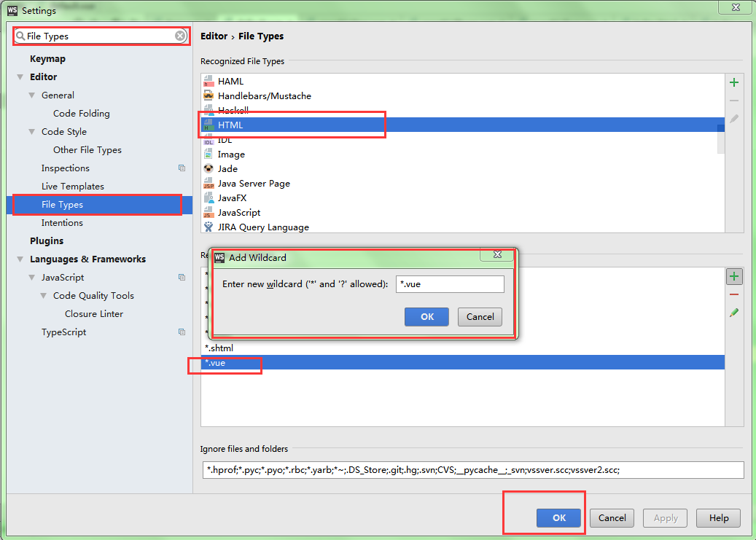The width and height of the screenshot is (756, 540).
Task: Remove the selected *.vue pattern
Action: (734, 294)
